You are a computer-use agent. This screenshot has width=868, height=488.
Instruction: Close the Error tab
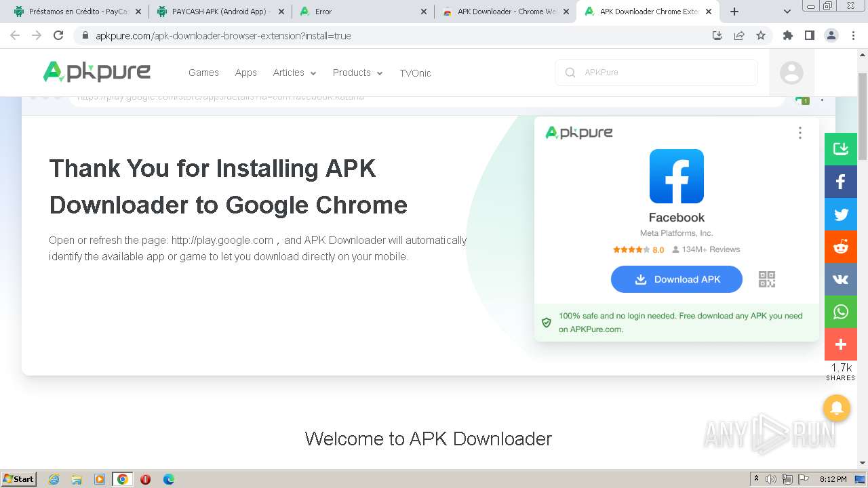click(424, 12)
